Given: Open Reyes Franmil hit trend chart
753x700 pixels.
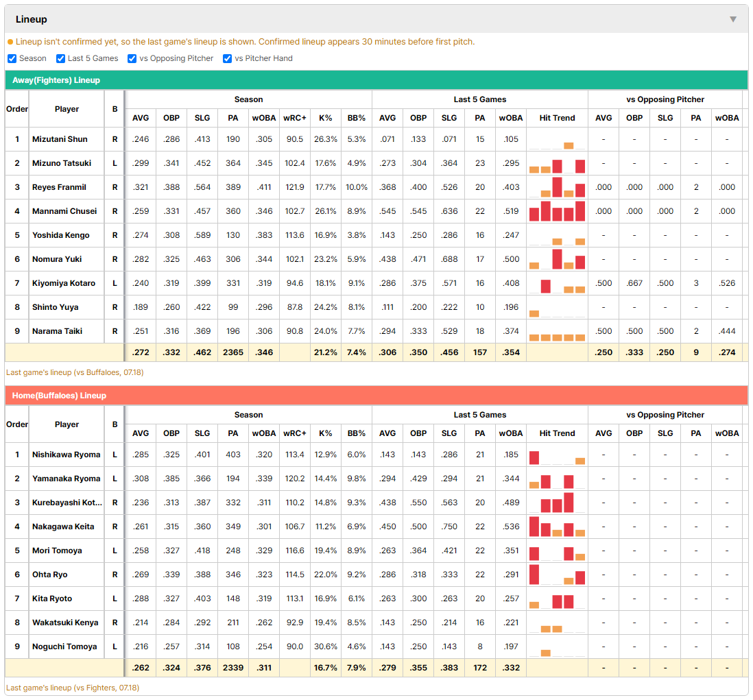Looking at the screenshot, I should 557,187.
